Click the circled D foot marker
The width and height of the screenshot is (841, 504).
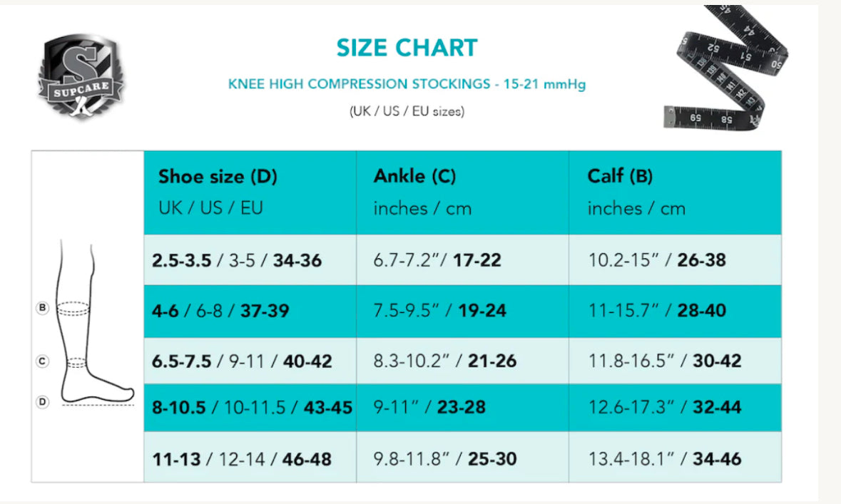click(43, 402)
